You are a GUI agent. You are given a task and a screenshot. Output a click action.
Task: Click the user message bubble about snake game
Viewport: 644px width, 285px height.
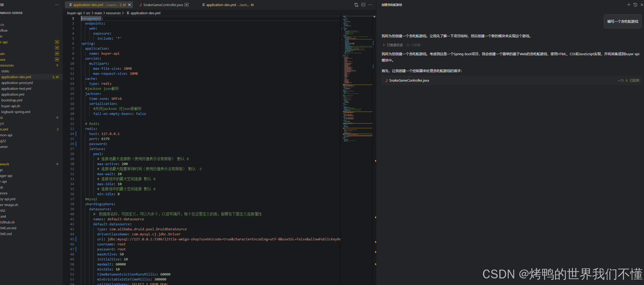[x=623, y=21]
